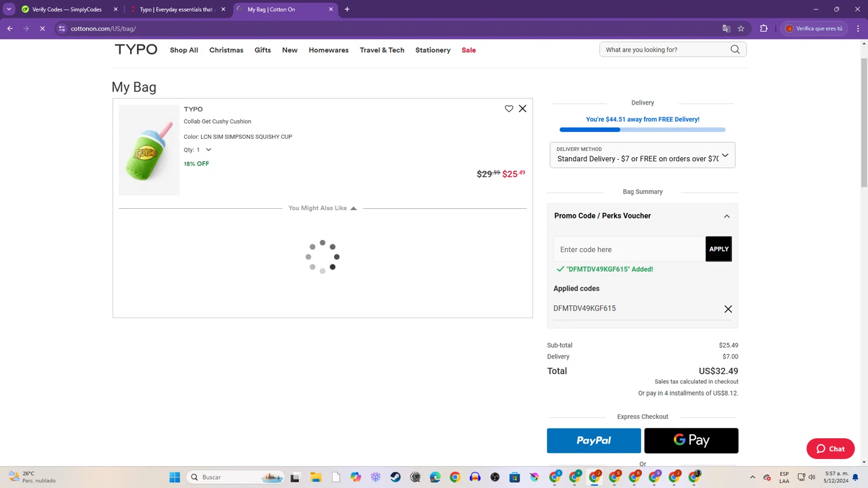Click the Verifica que eres tú profile button

pyautogui.click(x=815, y=28)
